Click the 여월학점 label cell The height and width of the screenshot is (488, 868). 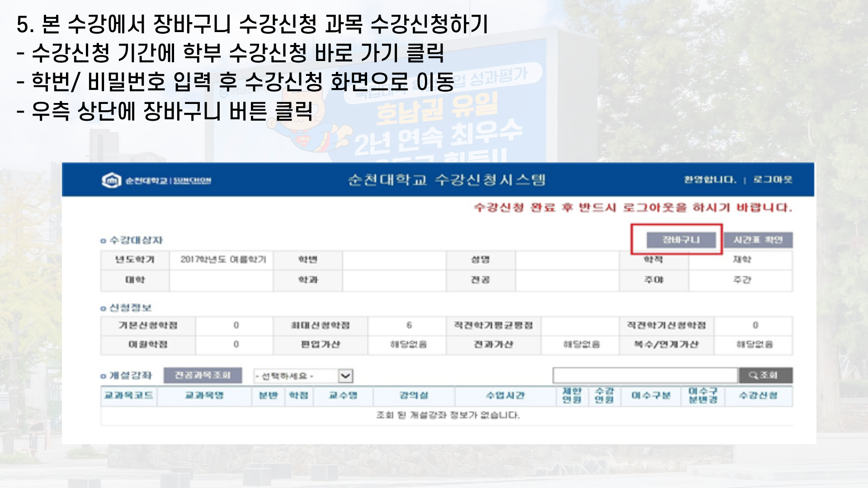(148, 345)
